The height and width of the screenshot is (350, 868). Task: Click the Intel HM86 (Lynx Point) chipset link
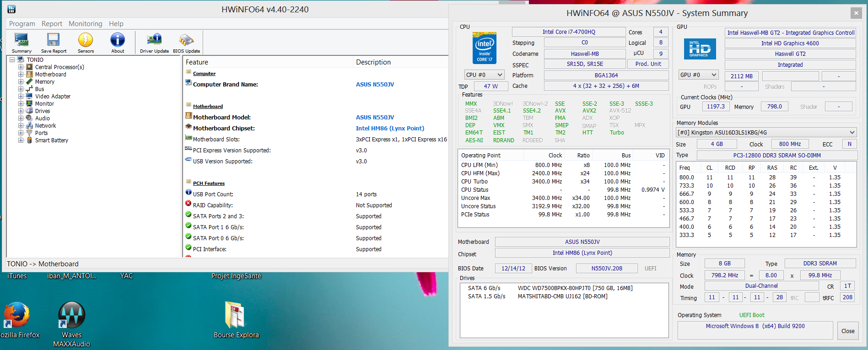[390, 129]
